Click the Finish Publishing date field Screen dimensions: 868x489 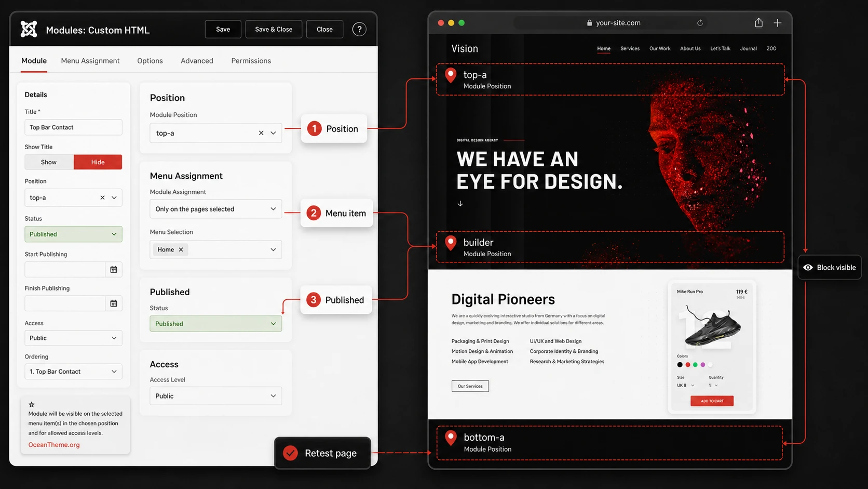(x=65, y=303)
